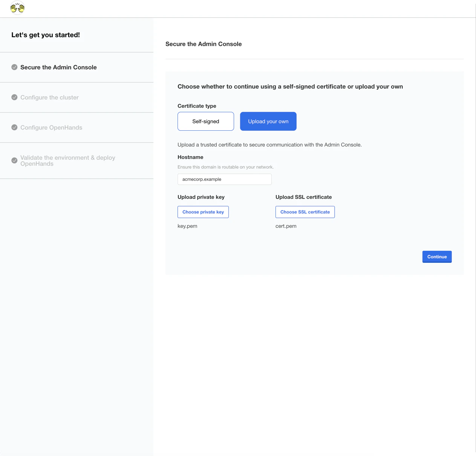Click the cert.pem file name
The width and height of the screenshot is (476, 456).
286,226
